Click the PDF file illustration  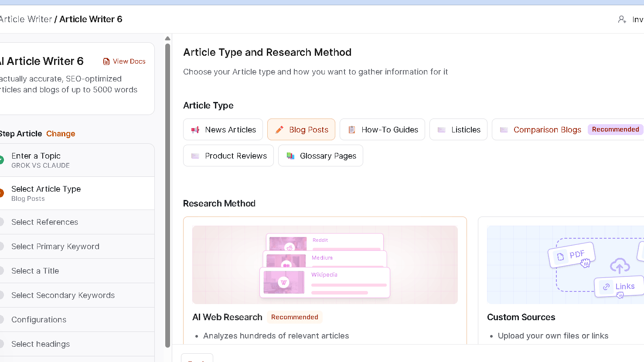tap(571, 255)
